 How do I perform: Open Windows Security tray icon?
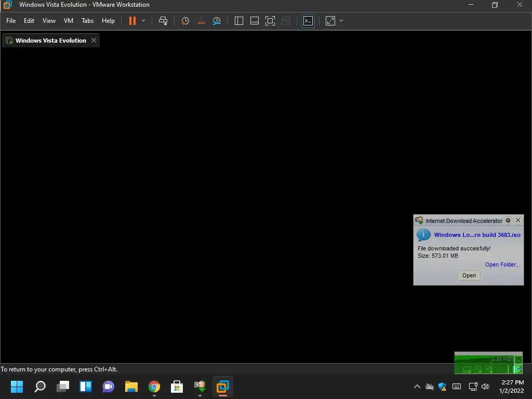pyautogui.click(x=443, y=387)
